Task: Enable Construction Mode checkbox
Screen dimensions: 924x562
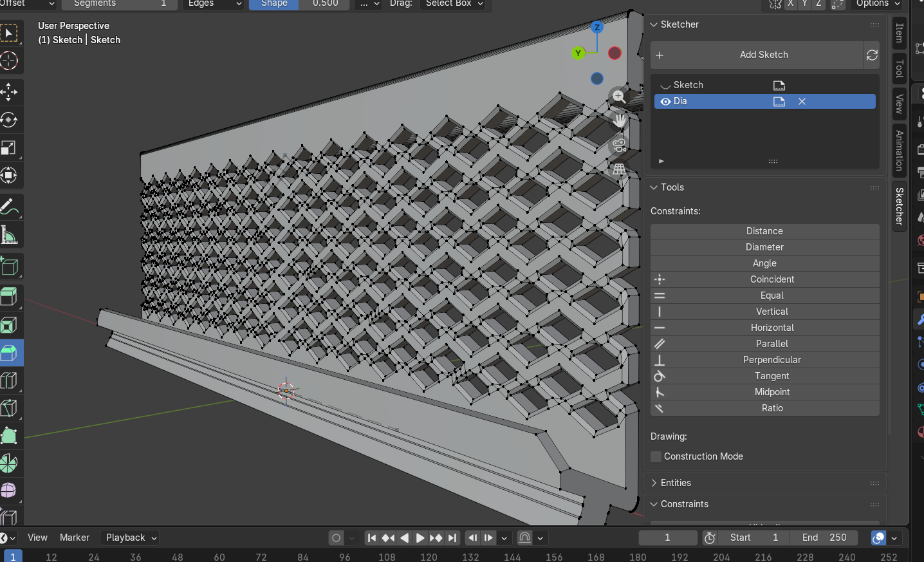Action: click(656, 456)
